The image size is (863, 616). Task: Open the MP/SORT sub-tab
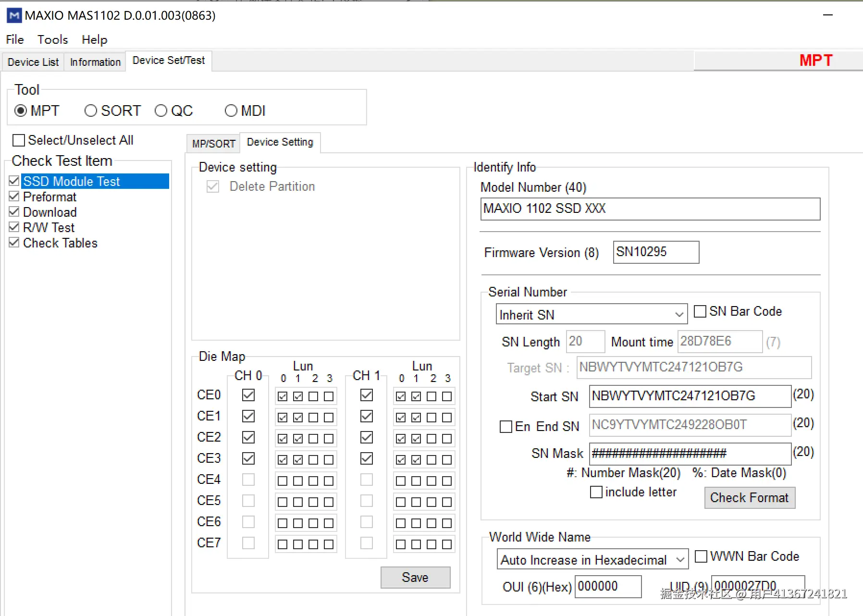pyautogui.click(x=213, y=144)
